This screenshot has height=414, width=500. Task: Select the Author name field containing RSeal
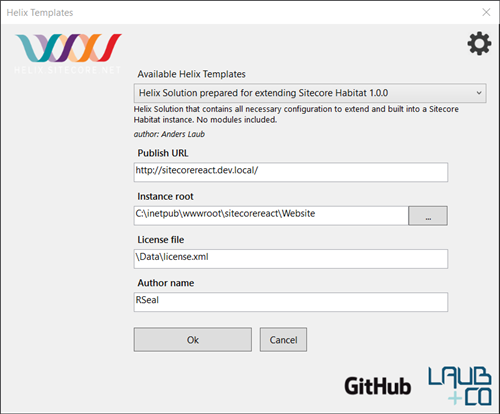(291, 302)
